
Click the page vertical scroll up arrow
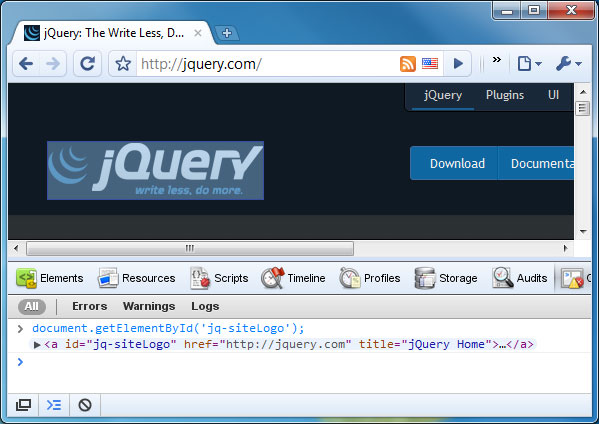(x=583, y=92)
